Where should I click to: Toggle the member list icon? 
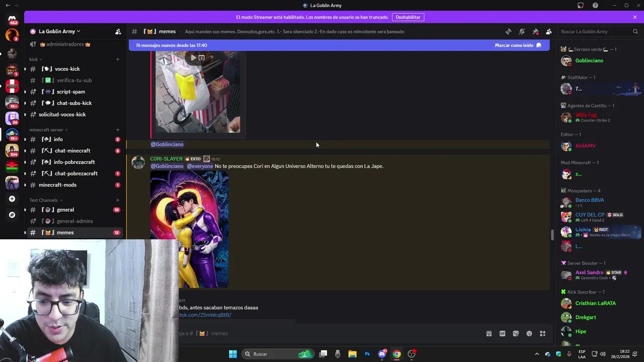point(549,31)
